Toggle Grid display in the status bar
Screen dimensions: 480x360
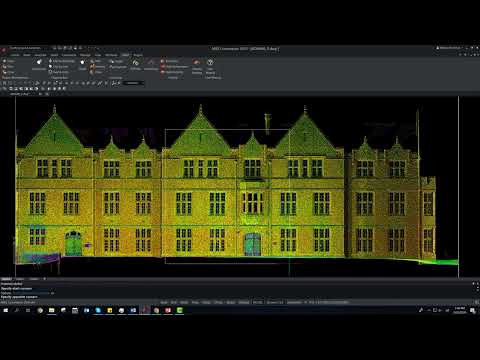coord(174,302)
